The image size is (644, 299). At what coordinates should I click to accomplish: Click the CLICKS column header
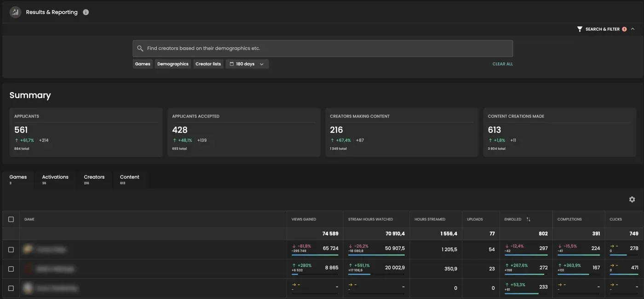[x=616, y=219]
